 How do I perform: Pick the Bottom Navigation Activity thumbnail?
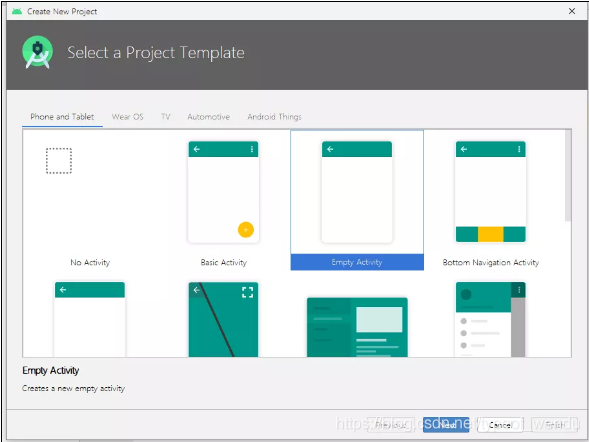[x=491, y=192]
